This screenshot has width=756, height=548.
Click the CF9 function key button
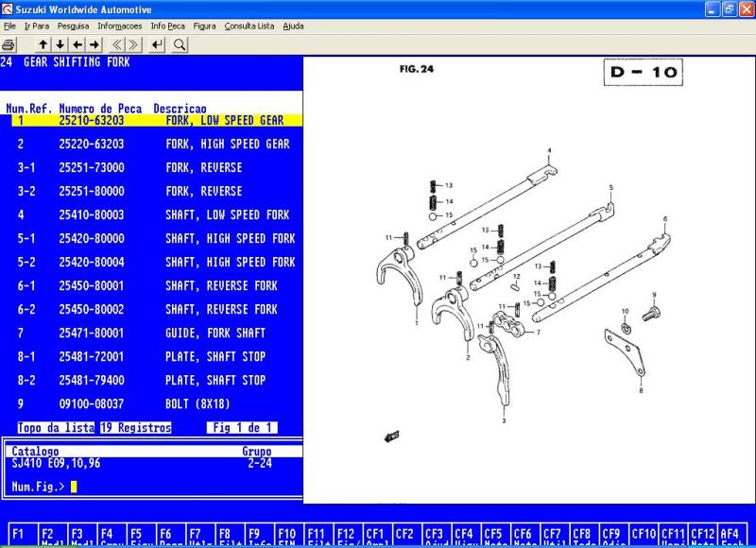615,534
